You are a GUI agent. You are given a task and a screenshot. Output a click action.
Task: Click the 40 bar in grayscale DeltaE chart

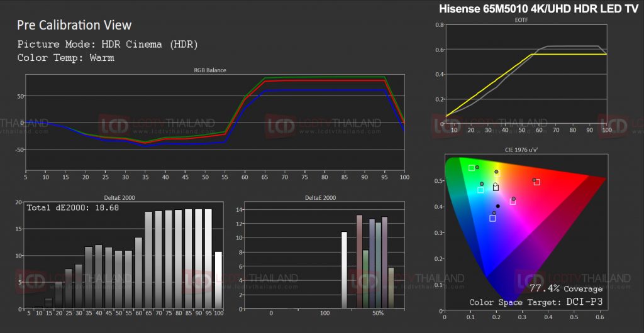[99, 277]
